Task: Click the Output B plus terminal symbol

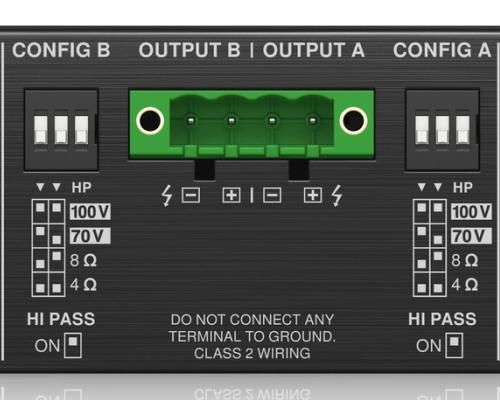Action: (x=231, y=195)
